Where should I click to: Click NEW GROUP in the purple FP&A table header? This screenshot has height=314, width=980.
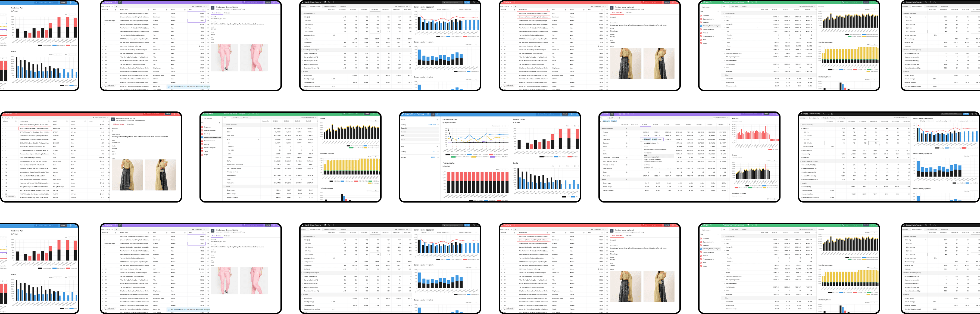coord(624,125)
